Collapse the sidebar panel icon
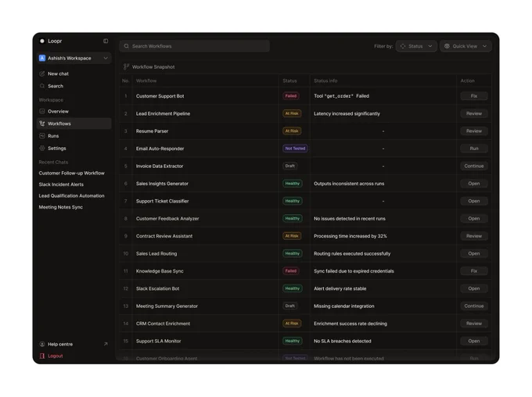 click(x=106, y=41)
